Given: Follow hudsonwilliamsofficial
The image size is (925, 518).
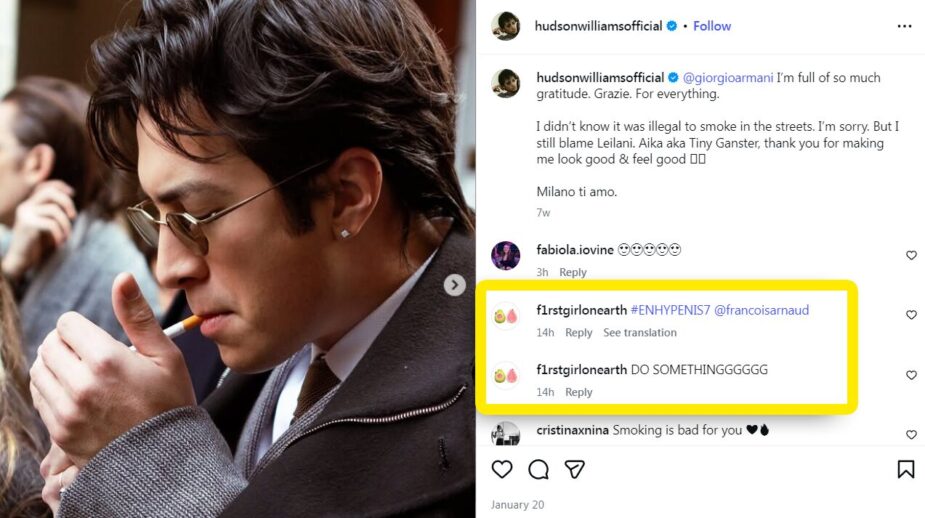Looking at the screenshot, I should click(712, 26).
